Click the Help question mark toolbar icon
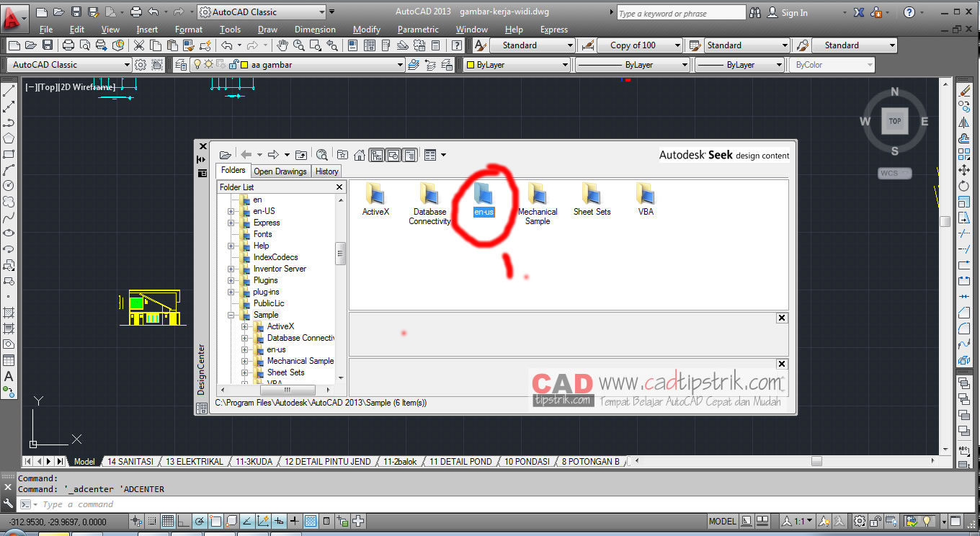Image resolution: width=980 pixels, height=536 pixels. click(456, 45)
